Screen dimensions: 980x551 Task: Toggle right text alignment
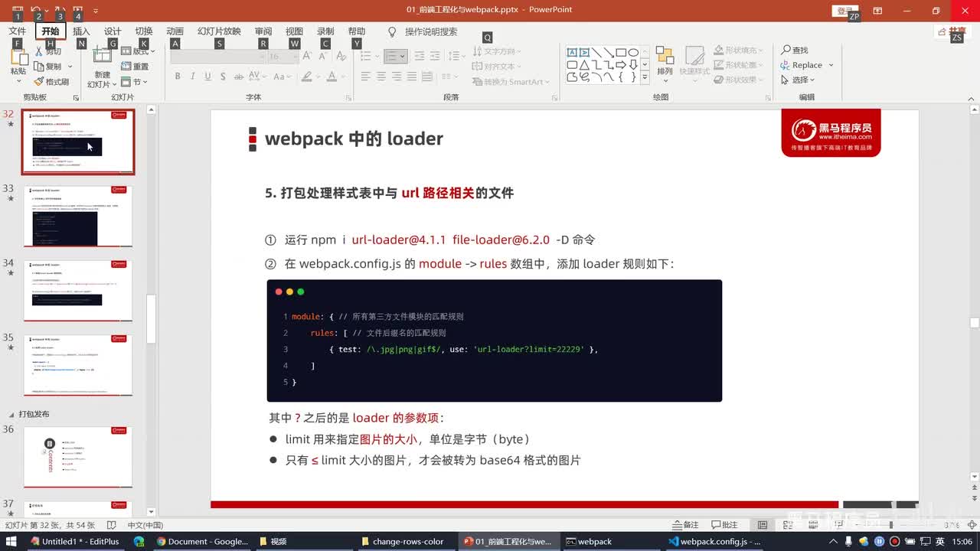click(397, 77)
